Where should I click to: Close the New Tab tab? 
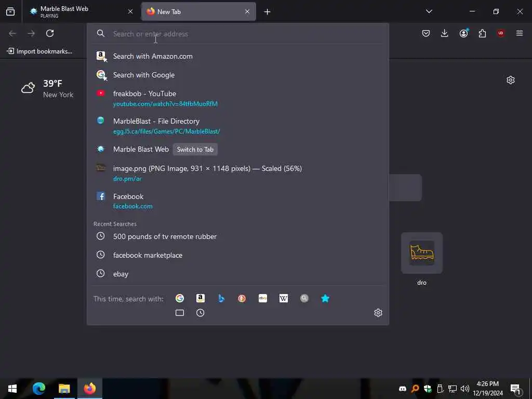coord(247,12)
